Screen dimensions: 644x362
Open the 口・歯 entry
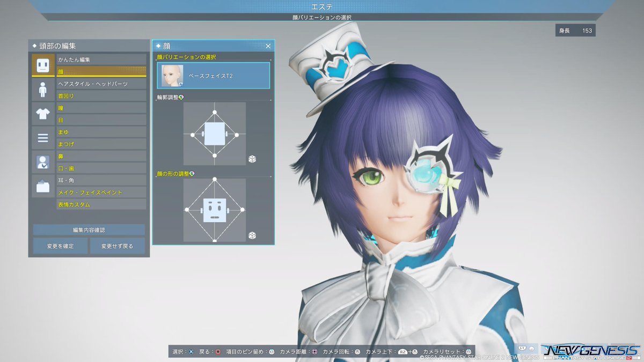coord(101,168)
